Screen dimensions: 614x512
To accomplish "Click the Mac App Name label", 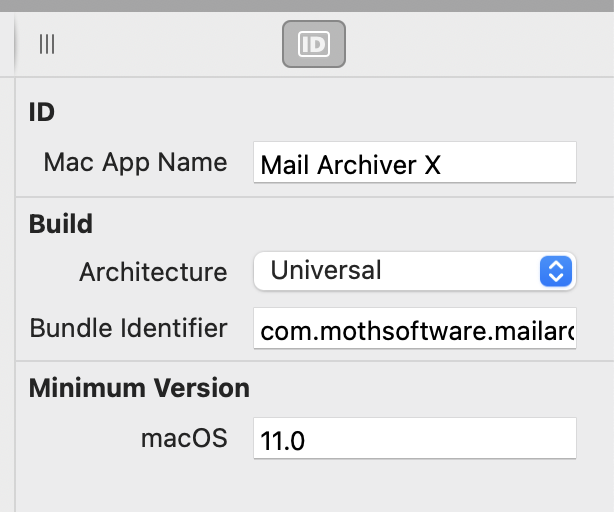I will click(x=135, y=163).
